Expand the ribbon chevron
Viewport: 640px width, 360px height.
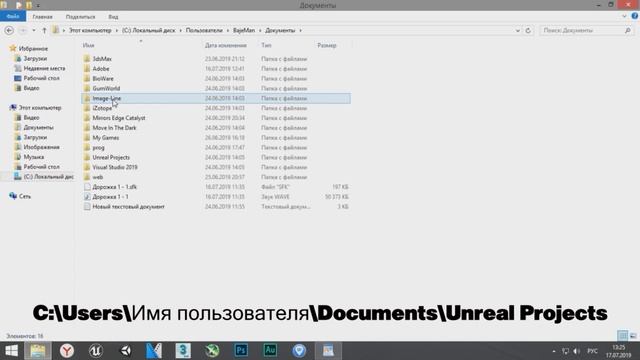(624, 17)
